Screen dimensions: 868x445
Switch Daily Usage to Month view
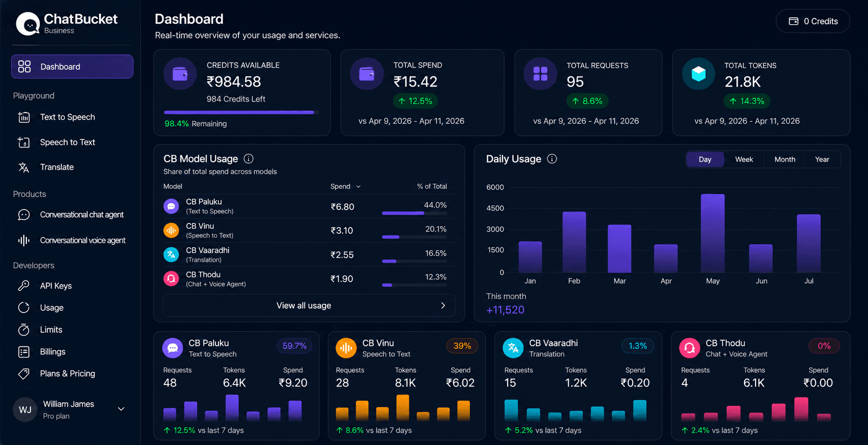pyautogui.click(x=785, y=159)
